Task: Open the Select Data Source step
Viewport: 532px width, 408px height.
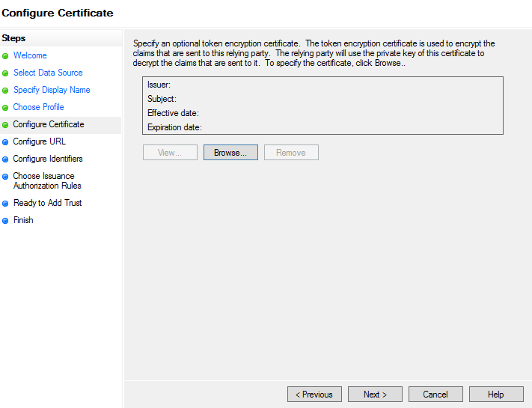Action: pyautogui.click(x=48, y=73)
